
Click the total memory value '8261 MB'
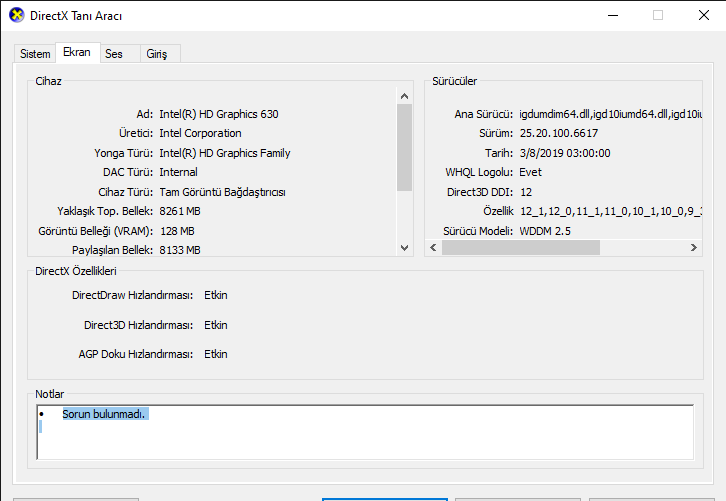pyautogui.click(x=180, y=211)
